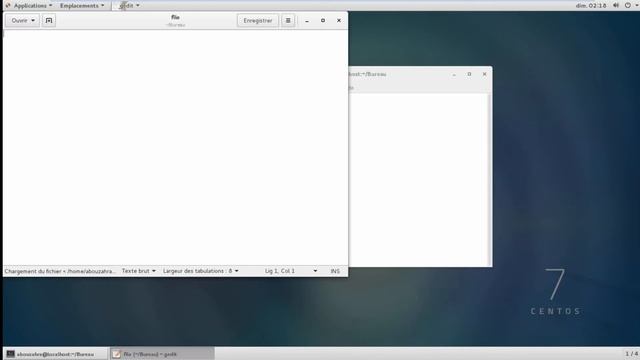
Task: Open the Lig 1, Col 1 dropdown
Action: pos(291,271)
